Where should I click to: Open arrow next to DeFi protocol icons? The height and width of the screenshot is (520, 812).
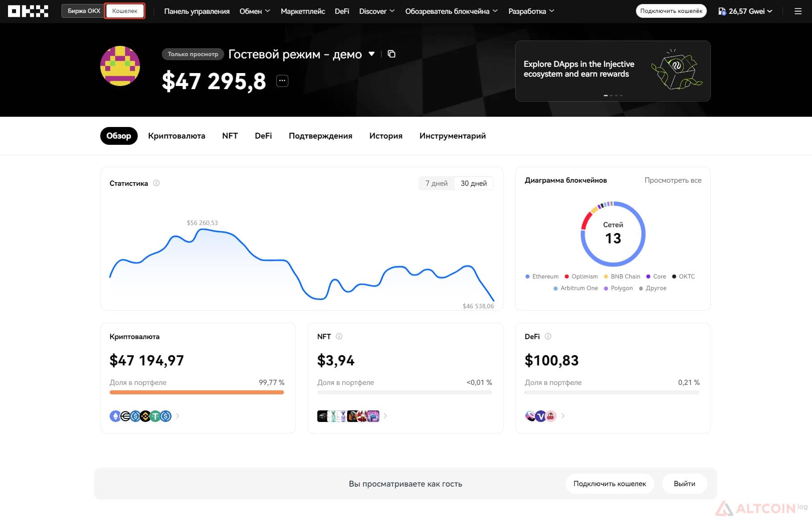[x=563, y=416]
